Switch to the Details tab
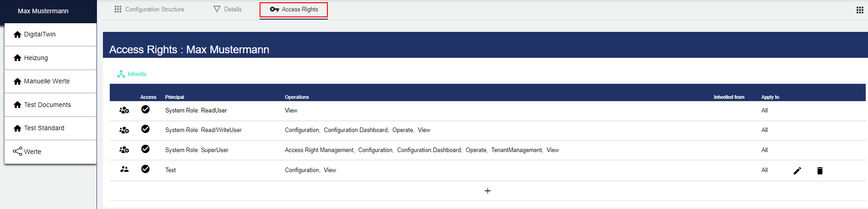Viewport: 868px width, 209px height. [x=228, y=10]
